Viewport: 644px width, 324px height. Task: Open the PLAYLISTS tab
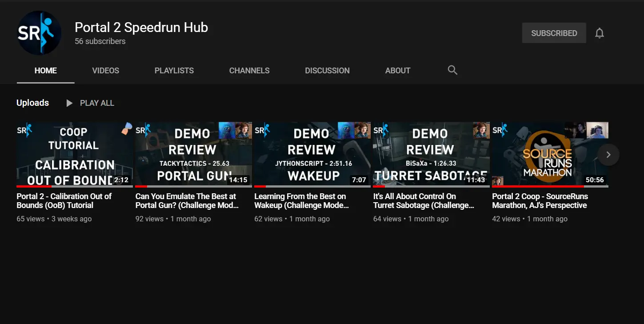[x=174, y=70]
